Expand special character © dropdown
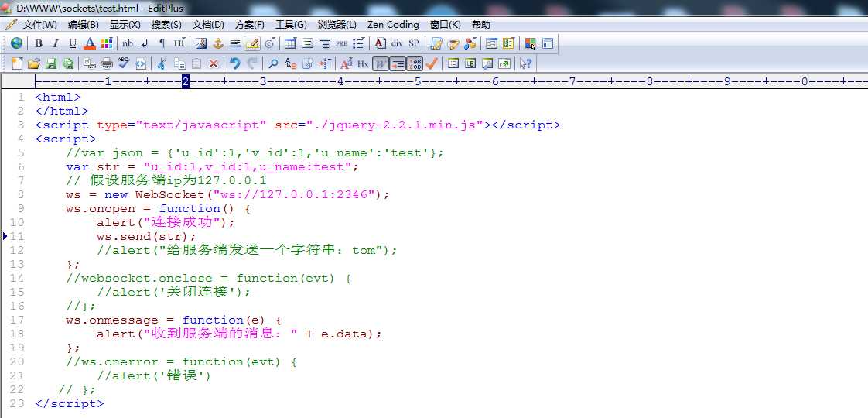Screen dimensions: 868x418 [x=269, y=44]
